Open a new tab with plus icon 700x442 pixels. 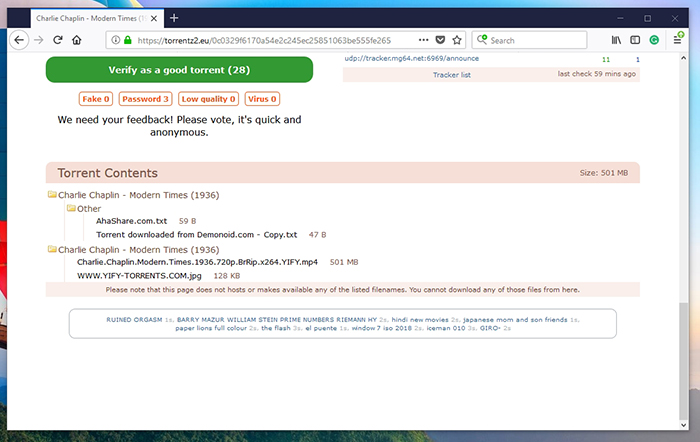point(174,18)
